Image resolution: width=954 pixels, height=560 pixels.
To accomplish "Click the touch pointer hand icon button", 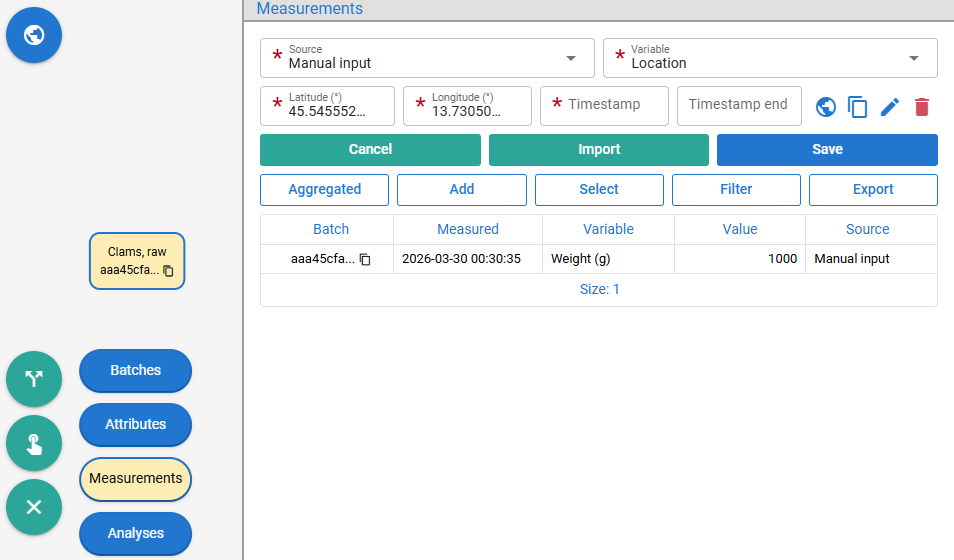I will click(x=34, y=443).
